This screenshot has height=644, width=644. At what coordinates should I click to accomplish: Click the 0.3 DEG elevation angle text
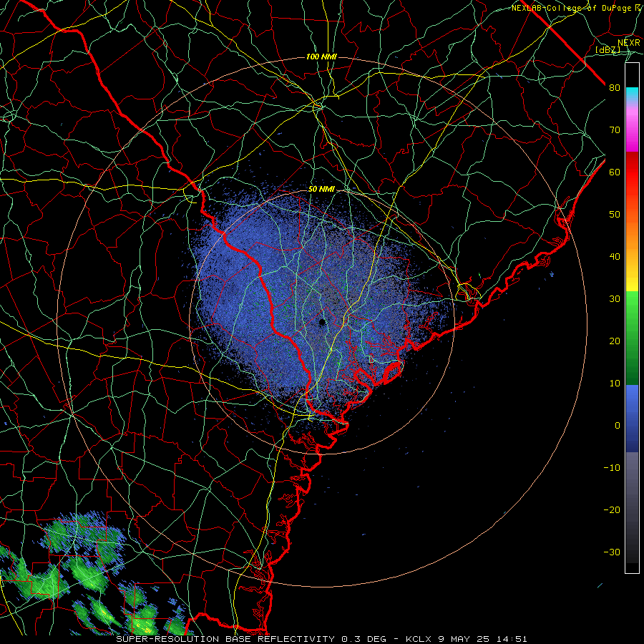(364, 639)
